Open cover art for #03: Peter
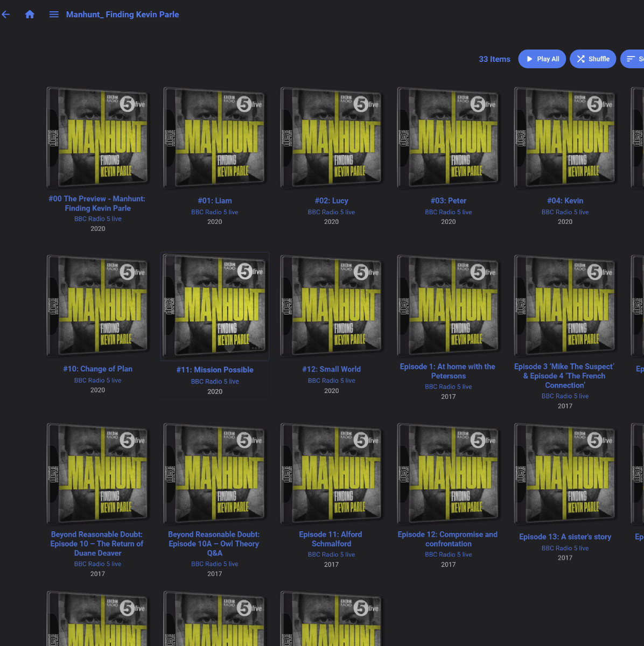Screen dimensions: 644x646 tap(448, 137)
